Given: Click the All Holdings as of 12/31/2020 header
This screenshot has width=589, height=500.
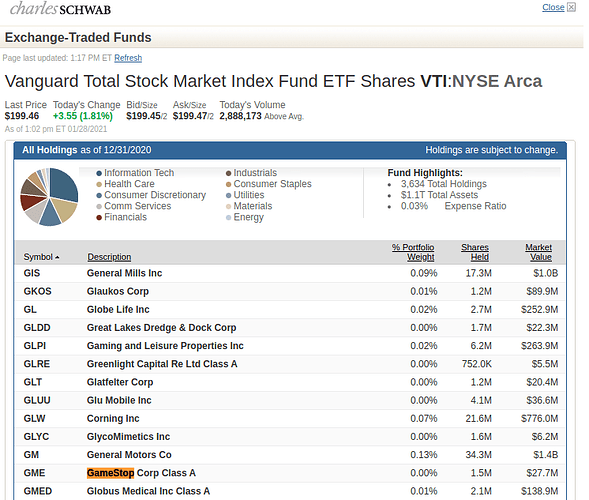Looking at the screenshot, I should 86,150.
